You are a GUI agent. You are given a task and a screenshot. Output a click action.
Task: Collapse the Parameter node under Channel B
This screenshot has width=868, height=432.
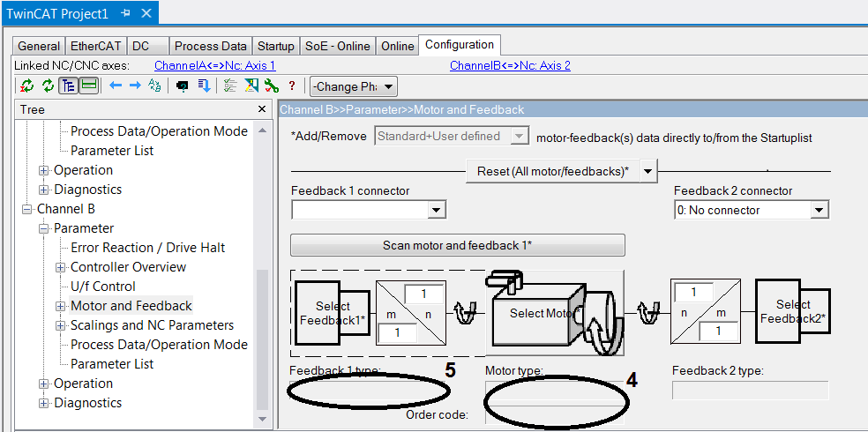pyautogui.click(x=43, y=228)
